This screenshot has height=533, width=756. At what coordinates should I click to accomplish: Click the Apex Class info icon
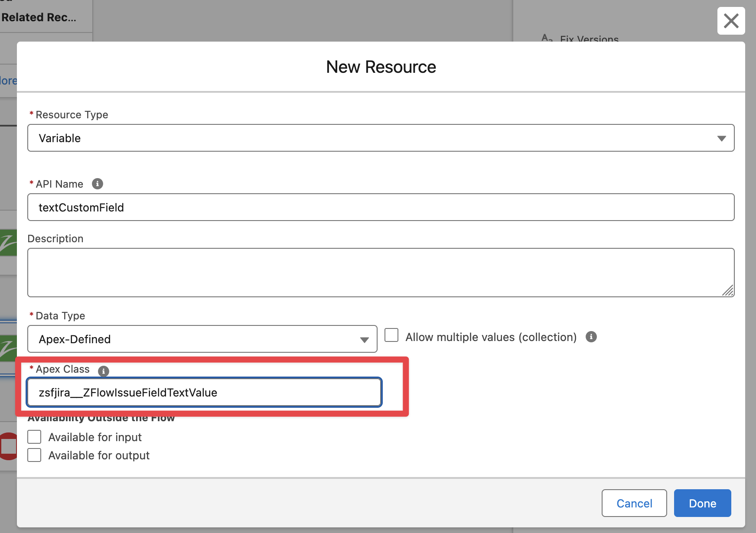click(103, 371)
